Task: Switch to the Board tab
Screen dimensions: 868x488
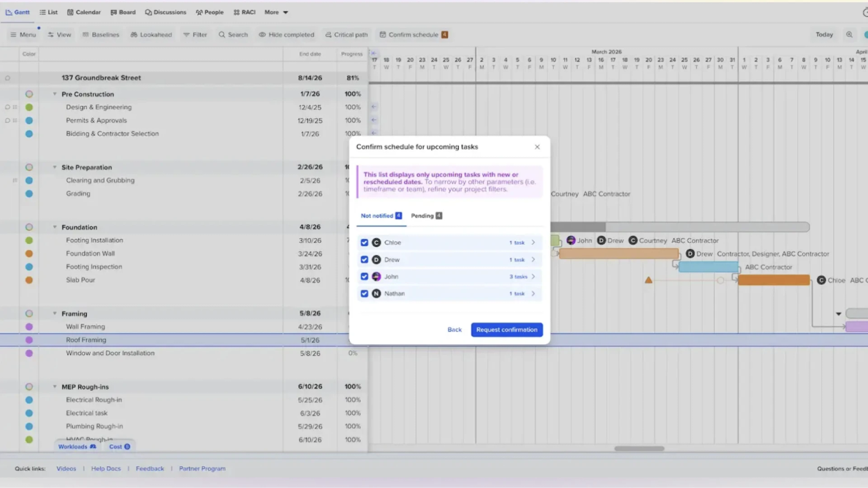Action: [123, 12]
